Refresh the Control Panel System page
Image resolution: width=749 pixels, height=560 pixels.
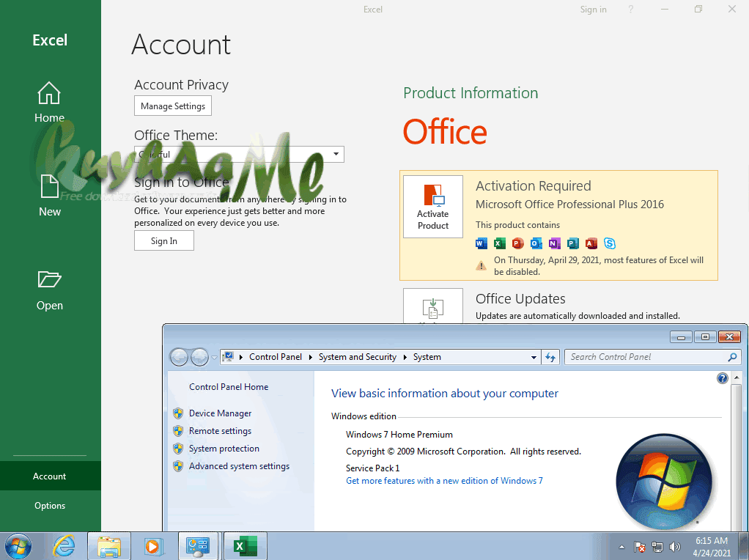pyautogui.click(x=550, y=357)
